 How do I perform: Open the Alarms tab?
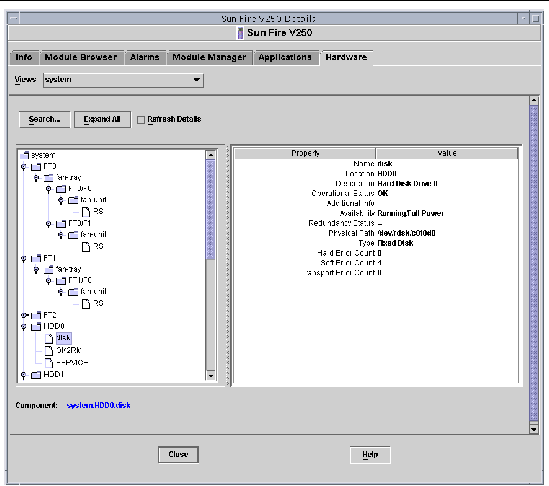tap(145, 57)
